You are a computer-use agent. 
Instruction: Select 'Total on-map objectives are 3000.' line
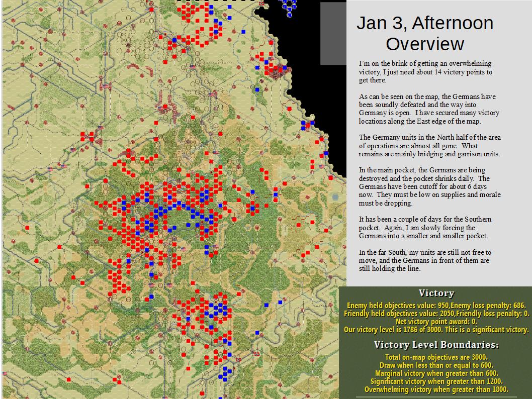click(x=436, y=357)
